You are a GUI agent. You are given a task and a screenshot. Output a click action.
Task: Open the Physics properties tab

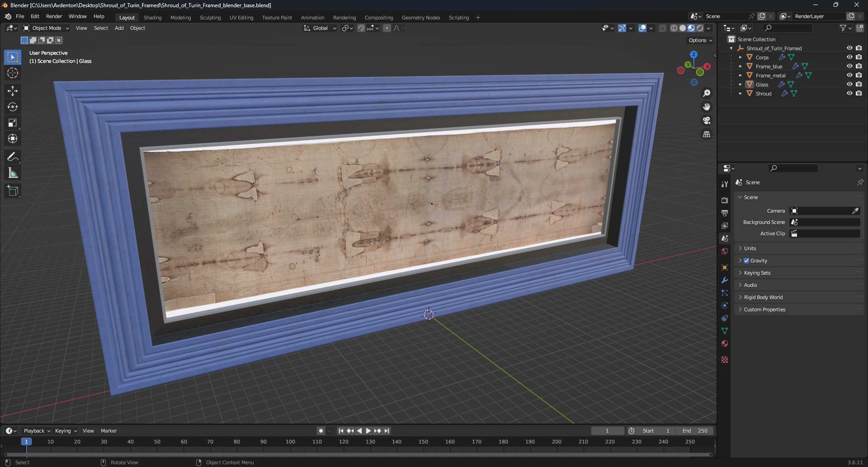click(725, 305)
